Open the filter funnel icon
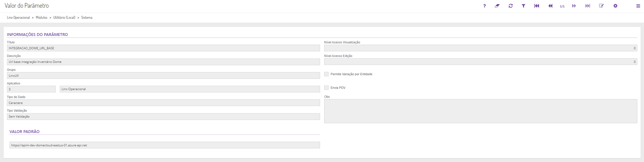This screenshot has height=162, width=644. tap(523, 6)
